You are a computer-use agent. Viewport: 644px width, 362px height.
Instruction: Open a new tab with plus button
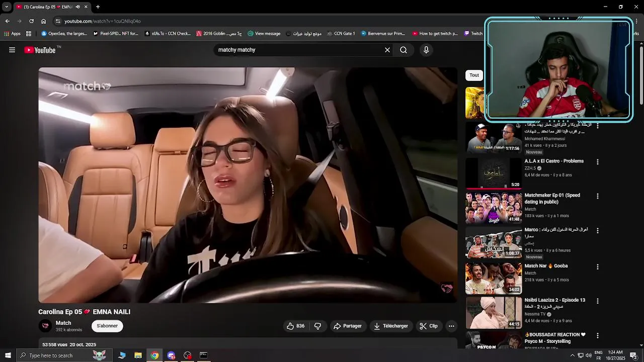point(98,7)
